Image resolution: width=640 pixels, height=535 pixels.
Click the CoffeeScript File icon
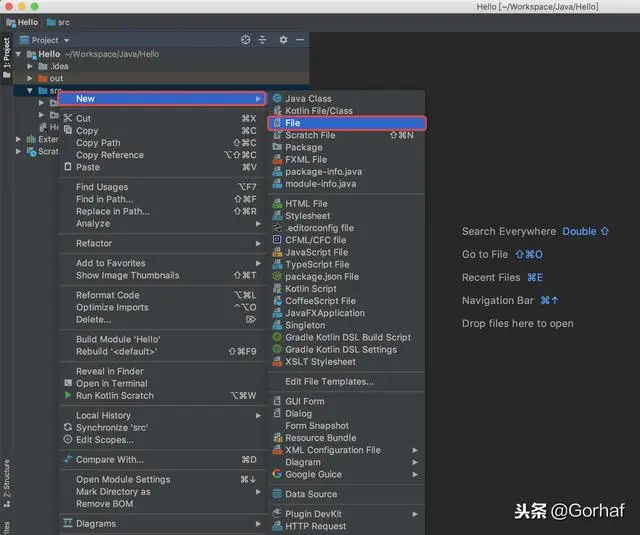pos(277,301)
